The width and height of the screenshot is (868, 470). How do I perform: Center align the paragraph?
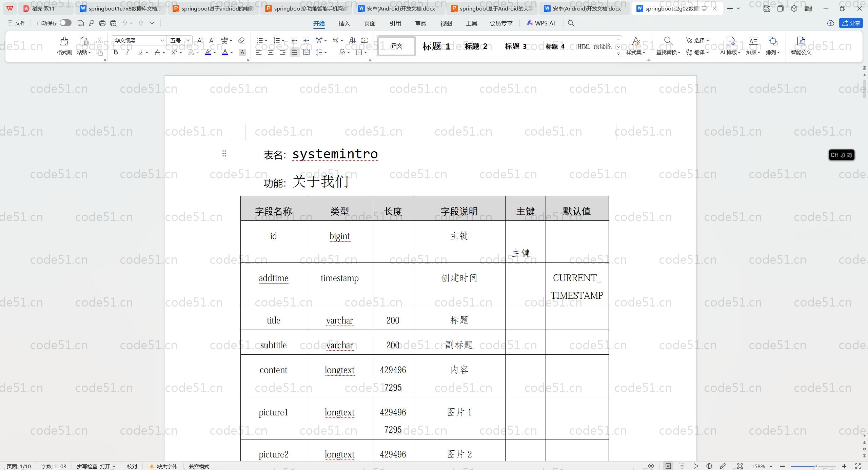[x=271, y=52]
